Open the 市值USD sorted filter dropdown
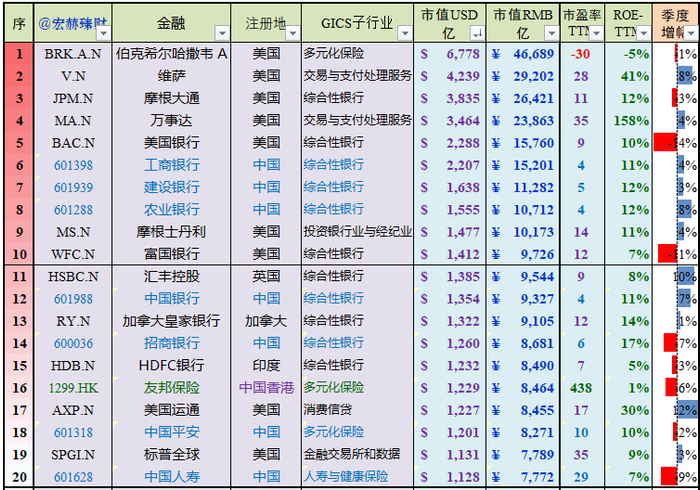The width and height of the screenshot is (700, 490). (x=477, y=33)
